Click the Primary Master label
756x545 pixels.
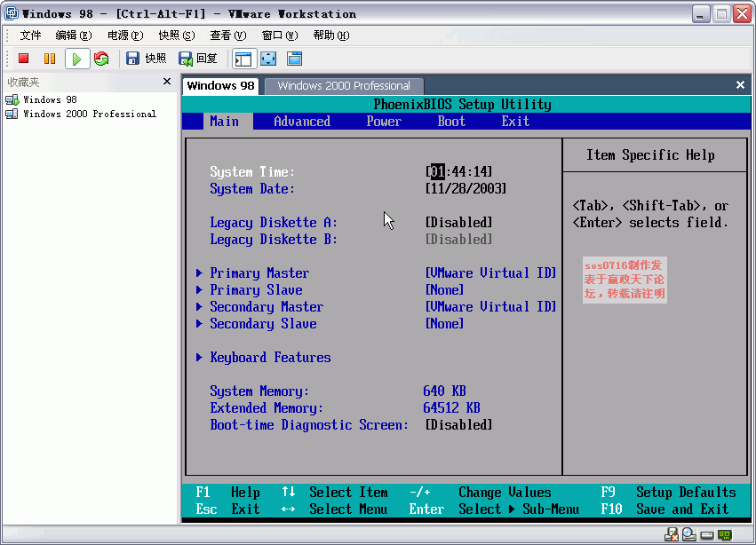(259, 273)
